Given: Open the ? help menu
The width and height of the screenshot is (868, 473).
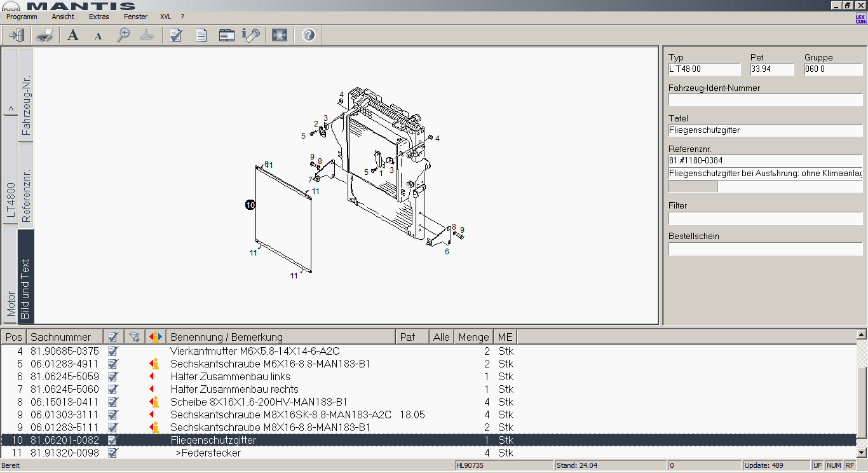Looking at the screenshot, I should point(182,17).
